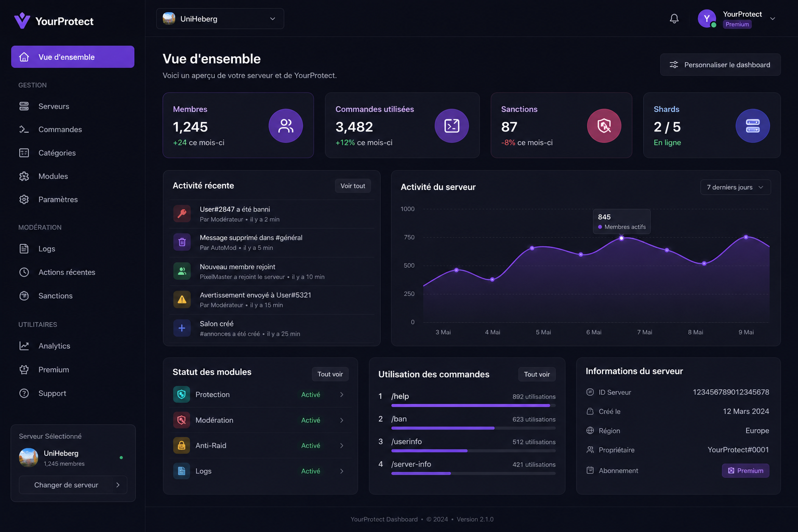Click the user avatar Y icon
The width and height of the screenshot is (798, 532).
(x=707, y=19)
